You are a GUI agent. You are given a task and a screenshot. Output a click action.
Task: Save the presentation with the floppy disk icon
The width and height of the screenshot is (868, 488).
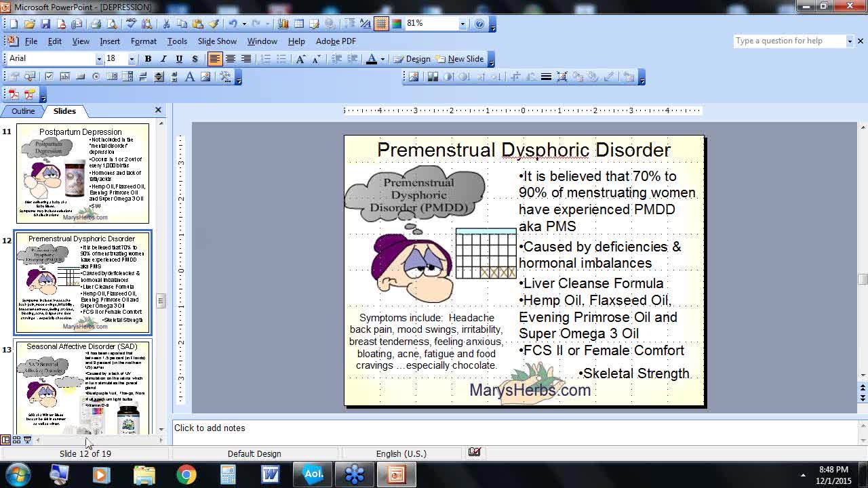coord(45,24)
